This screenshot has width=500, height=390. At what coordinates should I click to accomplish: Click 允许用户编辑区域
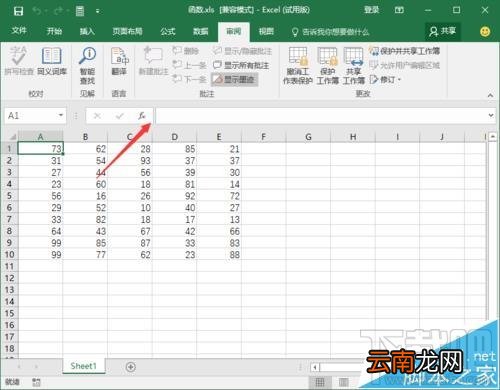404,65
